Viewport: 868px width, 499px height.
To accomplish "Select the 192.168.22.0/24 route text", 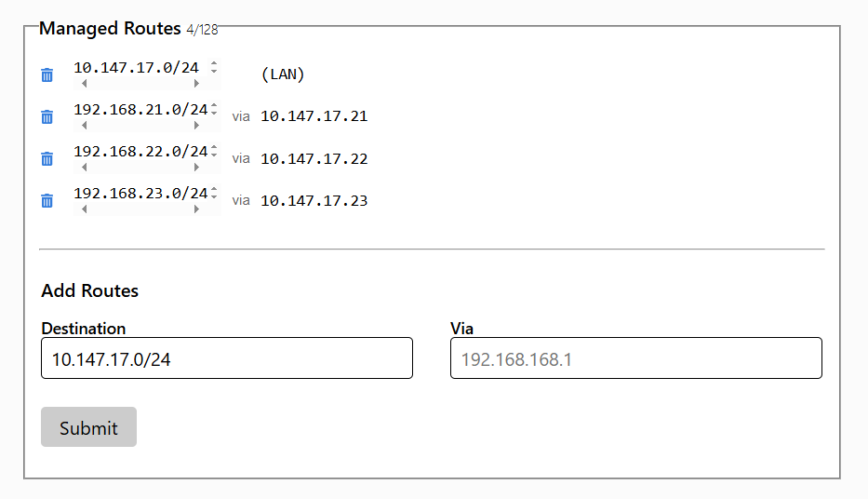I will 140,151.
